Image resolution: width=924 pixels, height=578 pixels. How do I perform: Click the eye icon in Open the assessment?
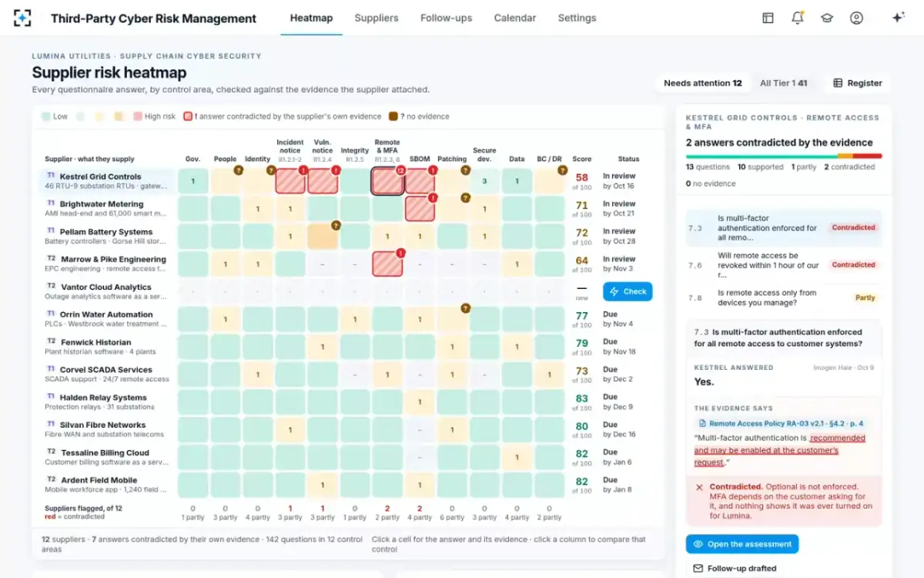[698, 544]
